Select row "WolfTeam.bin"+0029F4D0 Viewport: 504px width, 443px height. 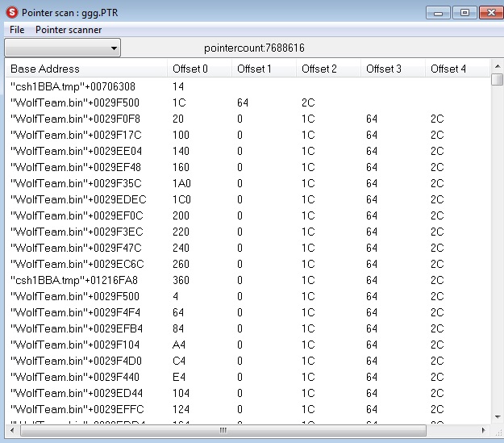tap(248, 361)
